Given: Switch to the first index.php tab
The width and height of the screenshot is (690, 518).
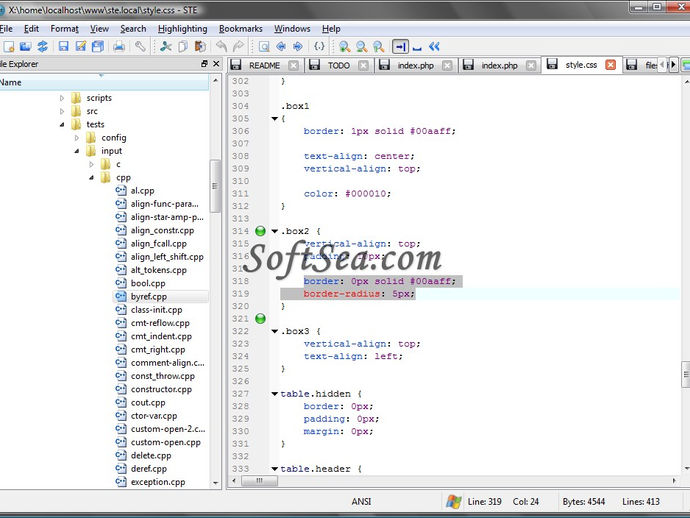Looking at the screenshot, I should (416, 66).
